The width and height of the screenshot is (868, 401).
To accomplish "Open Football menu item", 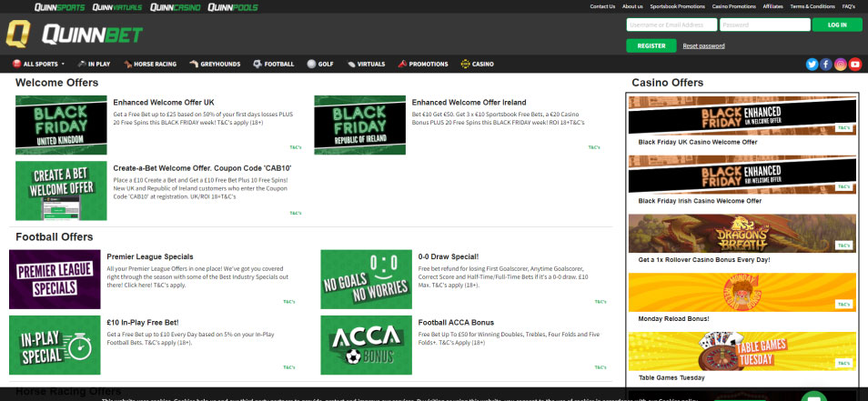I will click(x=274, y=65).
